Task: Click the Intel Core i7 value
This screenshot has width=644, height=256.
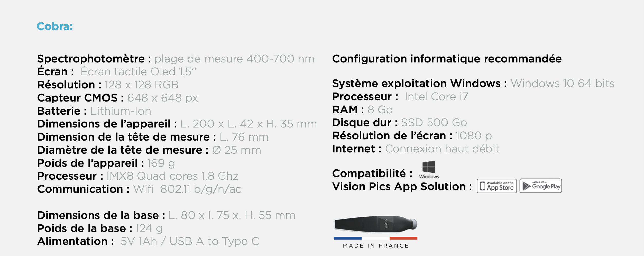Action: [x=436, y=97]
